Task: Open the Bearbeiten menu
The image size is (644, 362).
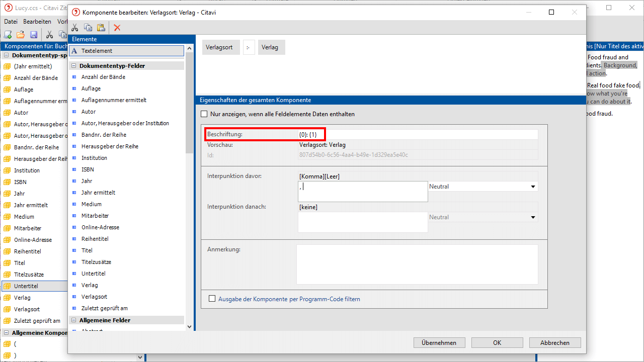Action: (37, 22)
